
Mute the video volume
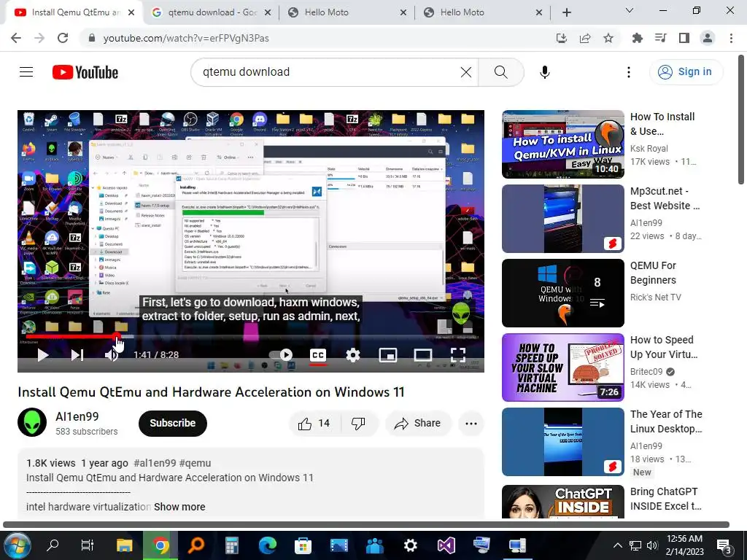pos(112,355)
